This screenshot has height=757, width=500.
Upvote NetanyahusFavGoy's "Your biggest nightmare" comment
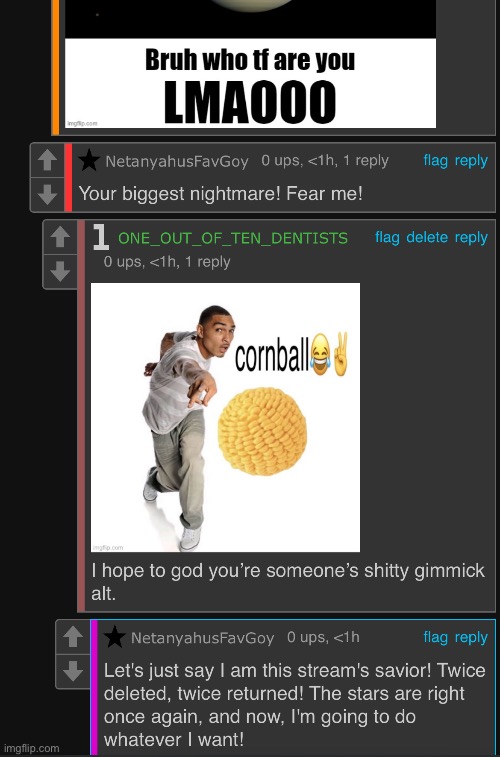tap(47, 160)
